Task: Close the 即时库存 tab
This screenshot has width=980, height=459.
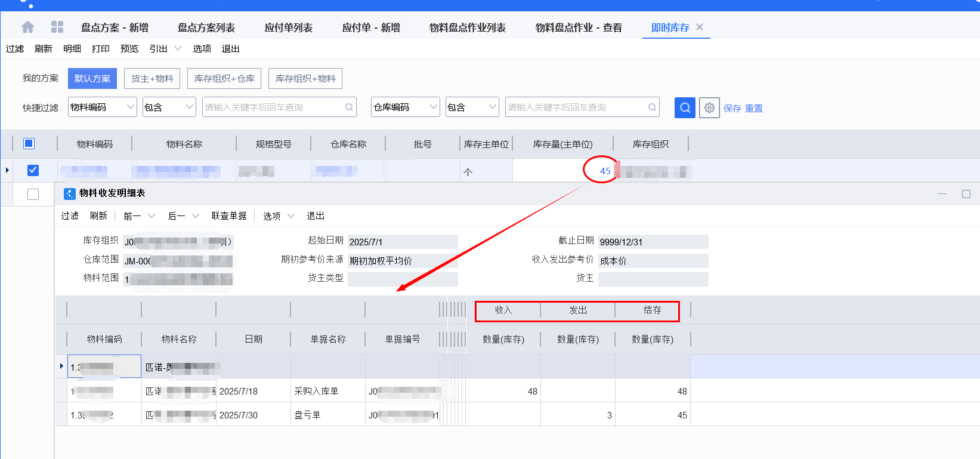Action: pos(700,27)
